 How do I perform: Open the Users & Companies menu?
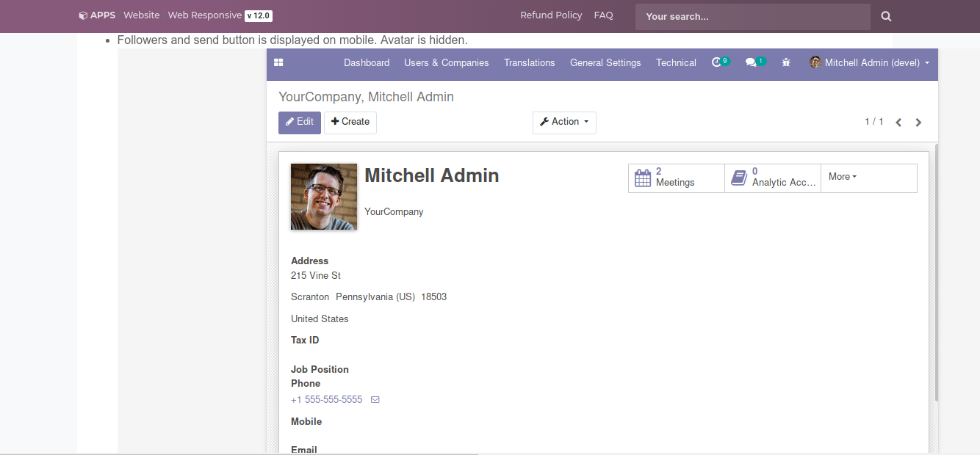point(447,63)
